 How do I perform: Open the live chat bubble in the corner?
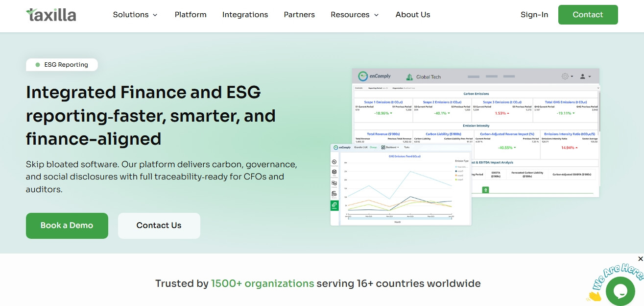pyautogui.click(x=620, y=291)
